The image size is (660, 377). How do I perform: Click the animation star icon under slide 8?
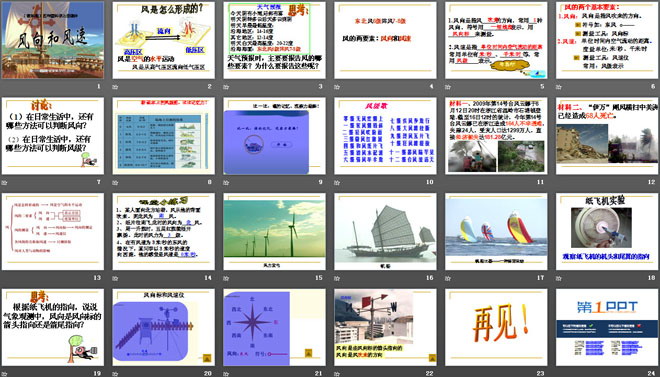[115, 183]
